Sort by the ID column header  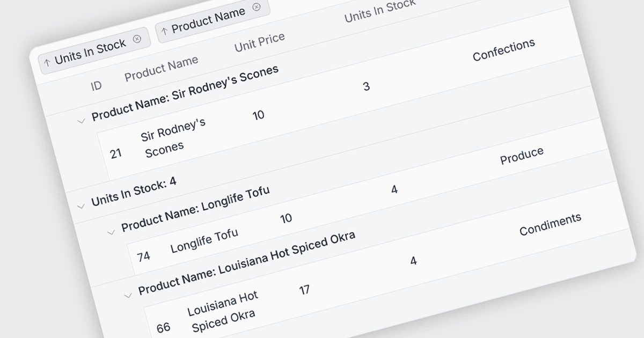96,85
